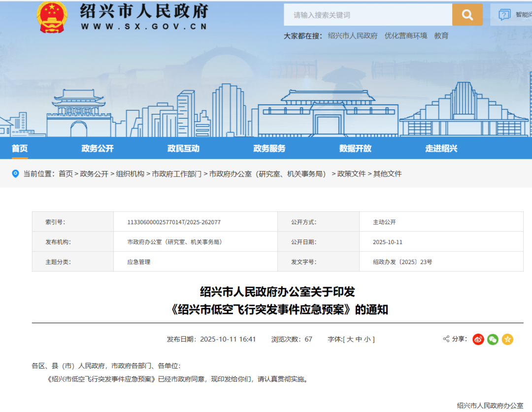Open 政务服务 in the navigation bar
Viewport: 532px width, 412px height.
coord(269,148)
